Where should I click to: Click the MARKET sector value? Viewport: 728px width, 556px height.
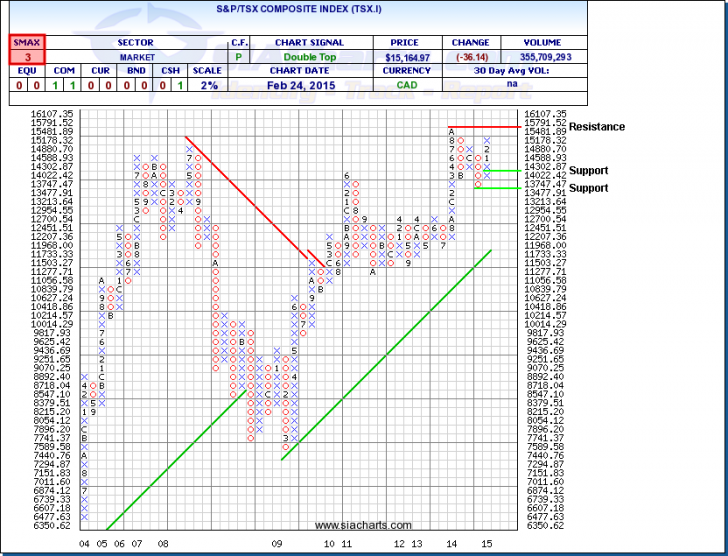tap(134, 58)
